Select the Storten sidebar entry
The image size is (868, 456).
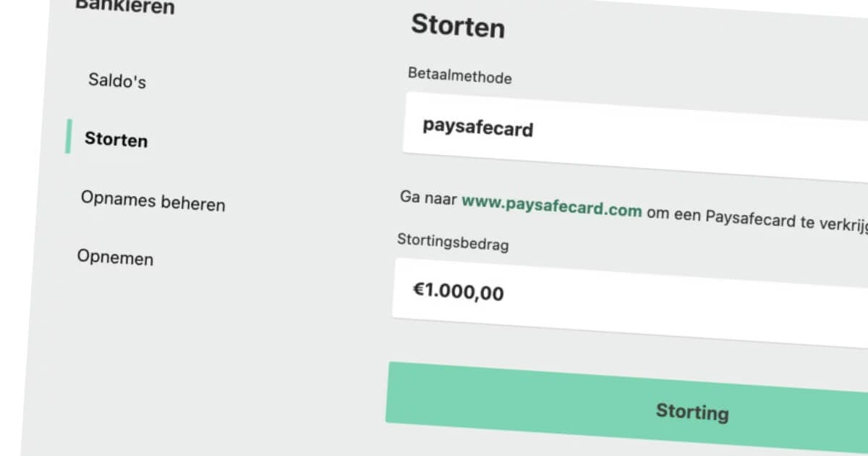point(116,140)
